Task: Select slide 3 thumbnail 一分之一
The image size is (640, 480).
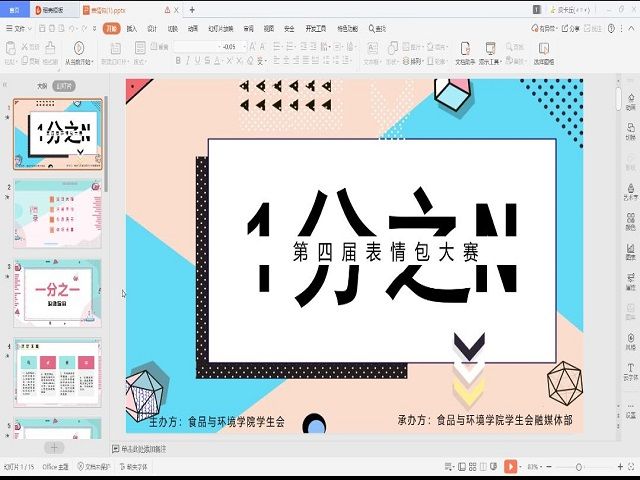Action: pos(58,293)
